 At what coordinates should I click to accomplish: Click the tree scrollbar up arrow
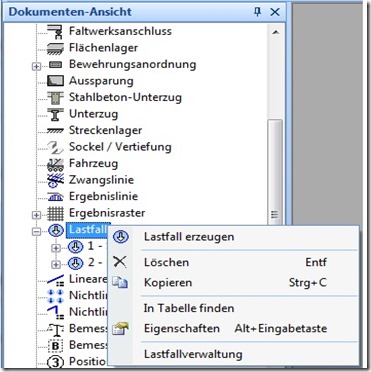tap(275, 32)
